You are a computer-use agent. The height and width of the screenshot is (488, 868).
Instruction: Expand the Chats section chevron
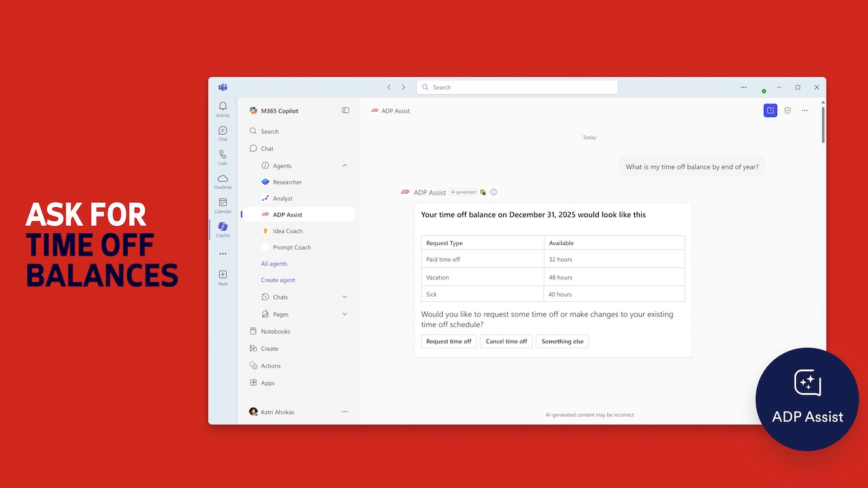click(x=345, y=297)
